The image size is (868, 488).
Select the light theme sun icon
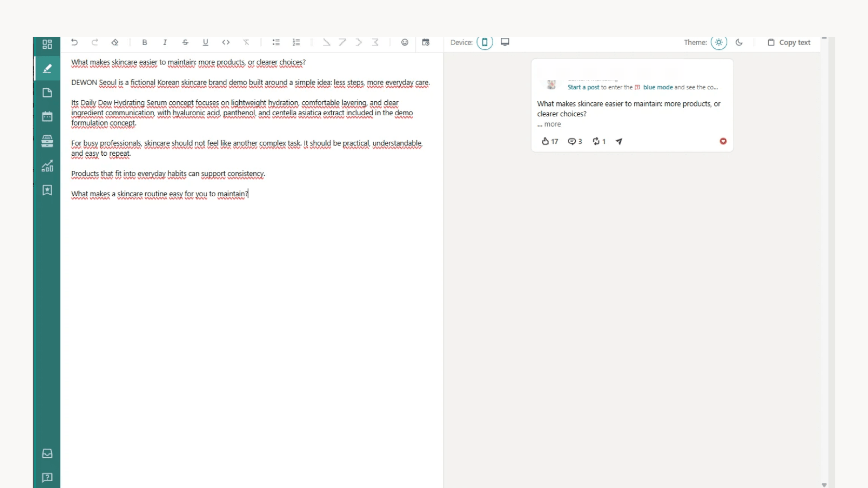[x=719, y=43]
